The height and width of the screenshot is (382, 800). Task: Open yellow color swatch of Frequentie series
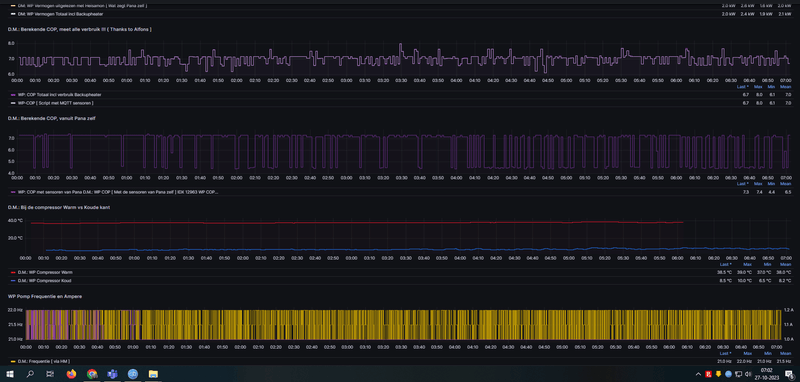[x=13, y=361]
